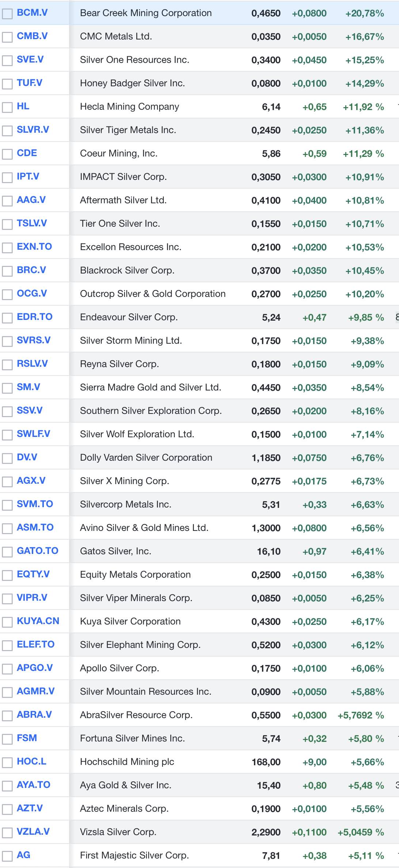The height and width of the screenshot is (868, 399).
Task: Open the HOC.L symbol link
Action: (31, 762)
